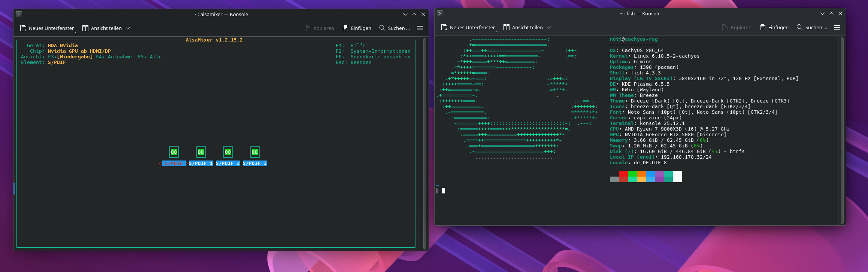Click the terminal icon in fish window title bar
This screenshot has width=868, height=272.
pyautogui.click(x=440, y=13)
